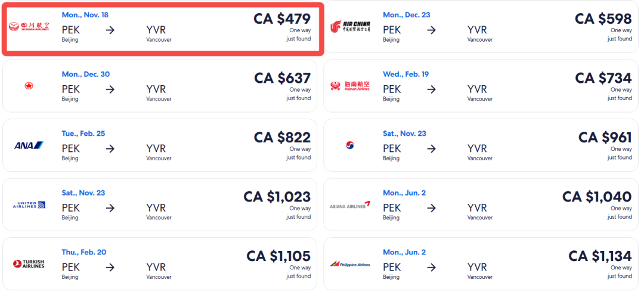Select the CA $637 fare price
644x292 pixels.
coord(282,78)
